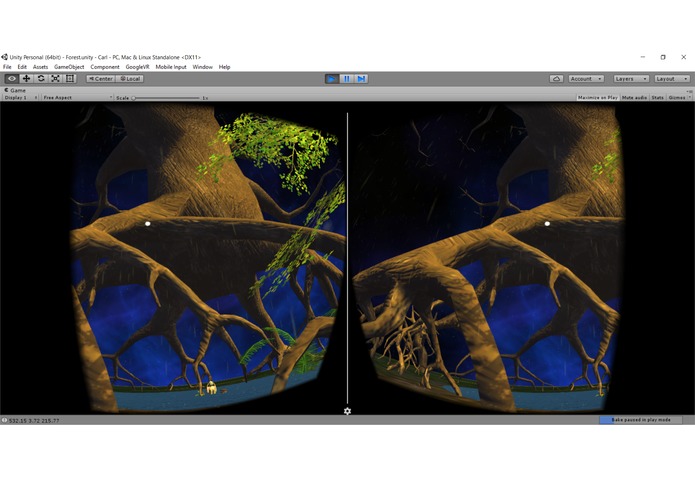Click the info icon in the status bar
695x494 pixels.
[x=4, y=420]
